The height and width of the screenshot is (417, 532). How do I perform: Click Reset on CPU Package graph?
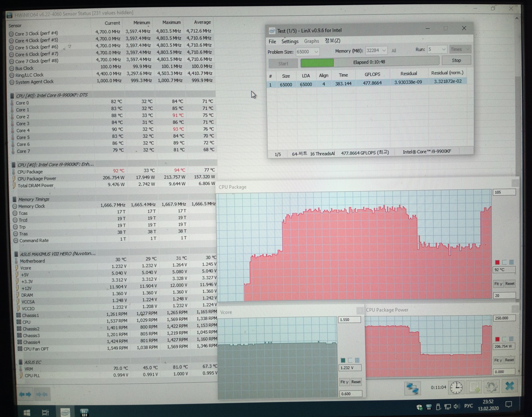(510, 283)
